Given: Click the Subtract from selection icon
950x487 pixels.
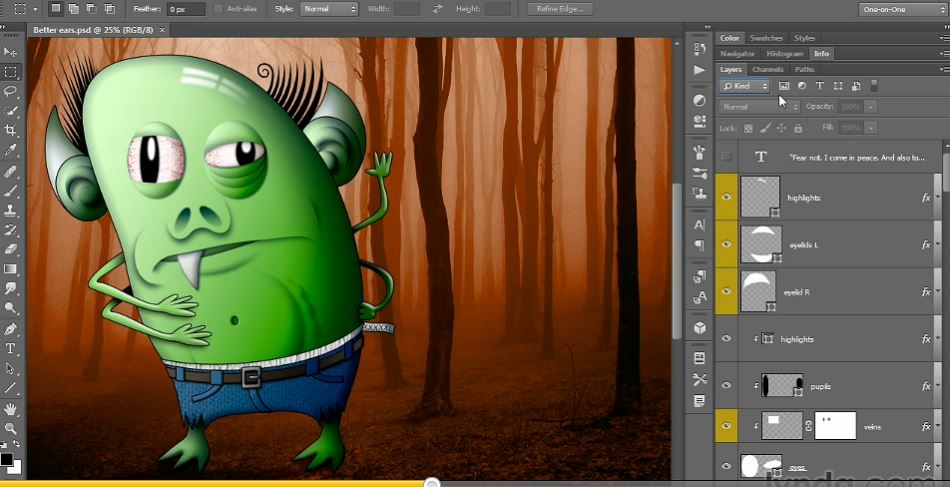Looking at the screenshot, I should point(91,9).
